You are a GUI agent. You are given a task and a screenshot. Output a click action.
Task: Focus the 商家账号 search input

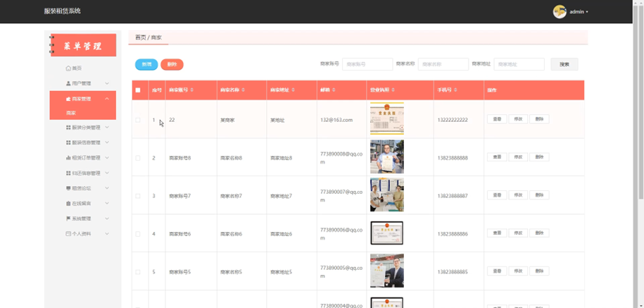[367, 65]
